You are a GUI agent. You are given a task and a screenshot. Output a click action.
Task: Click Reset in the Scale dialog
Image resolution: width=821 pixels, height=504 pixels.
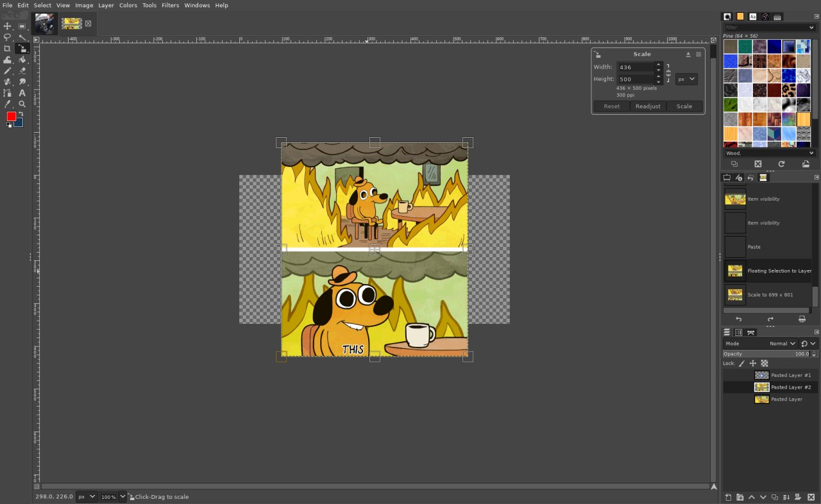click(612, 106)
